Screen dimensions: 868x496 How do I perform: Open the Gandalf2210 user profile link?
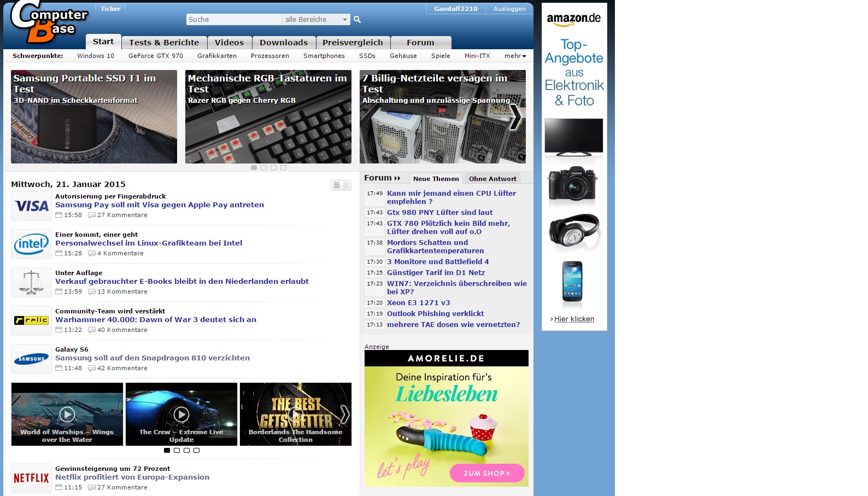[x=456, y=9]
